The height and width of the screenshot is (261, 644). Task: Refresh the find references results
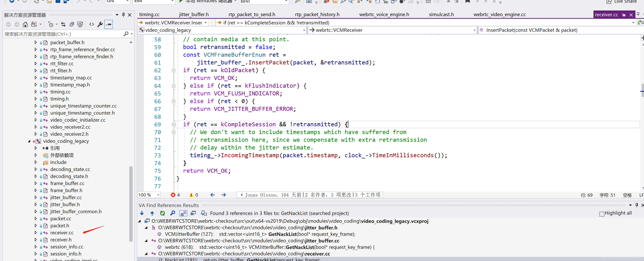point(162,213)
